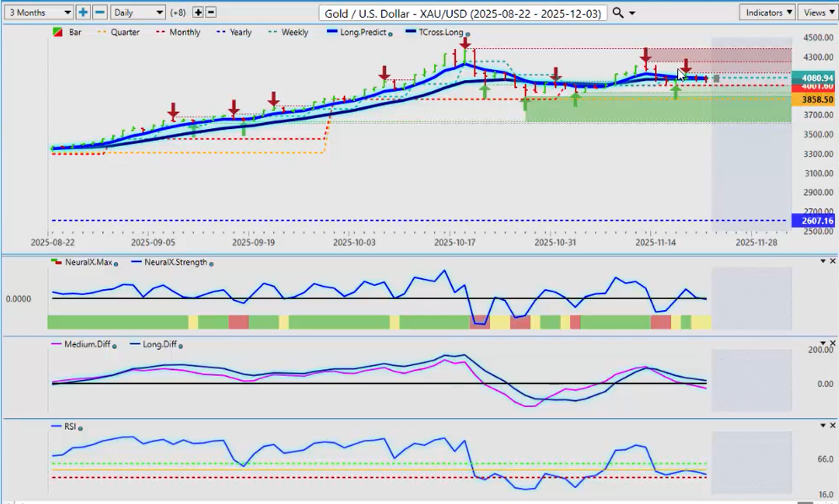Open the Views menu

tap(818, 13)
